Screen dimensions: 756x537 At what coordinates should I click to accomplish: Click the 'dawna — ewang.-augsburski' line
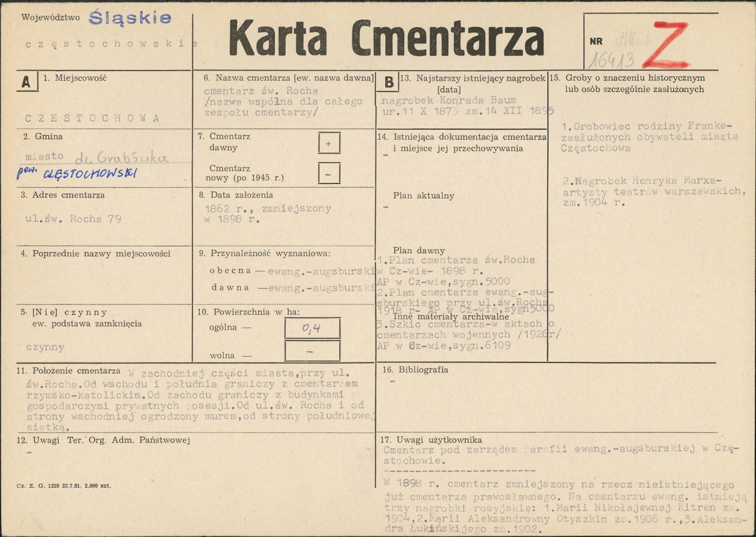tap(293, 288)
